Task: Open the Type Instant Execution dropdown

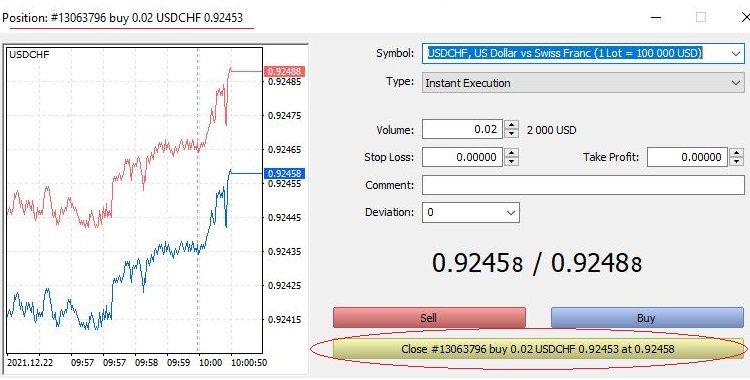Action: [583, 83]
